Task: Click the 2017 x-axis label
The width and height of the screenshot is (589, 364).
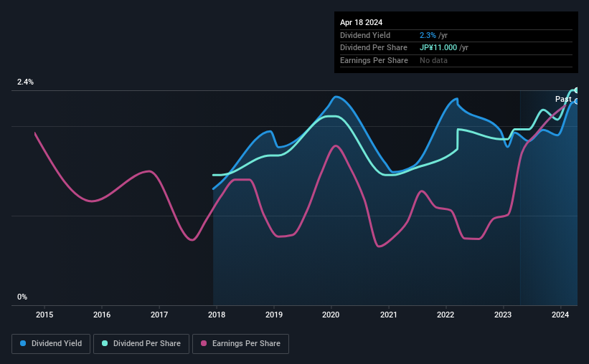Action: pyautogui.click(x=159, y=315)
